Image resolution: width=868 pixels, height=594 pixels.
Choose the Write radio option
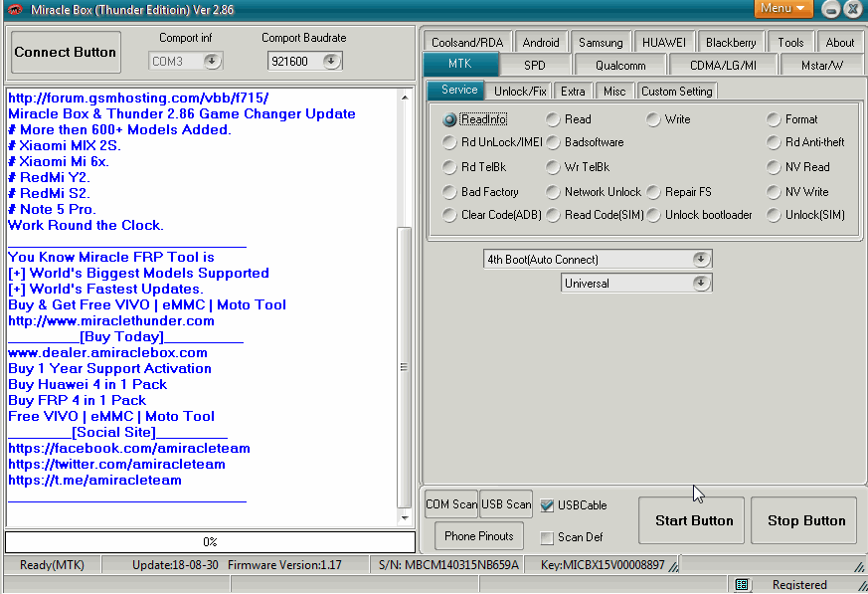pyautogui.click(x=653, y=119)
